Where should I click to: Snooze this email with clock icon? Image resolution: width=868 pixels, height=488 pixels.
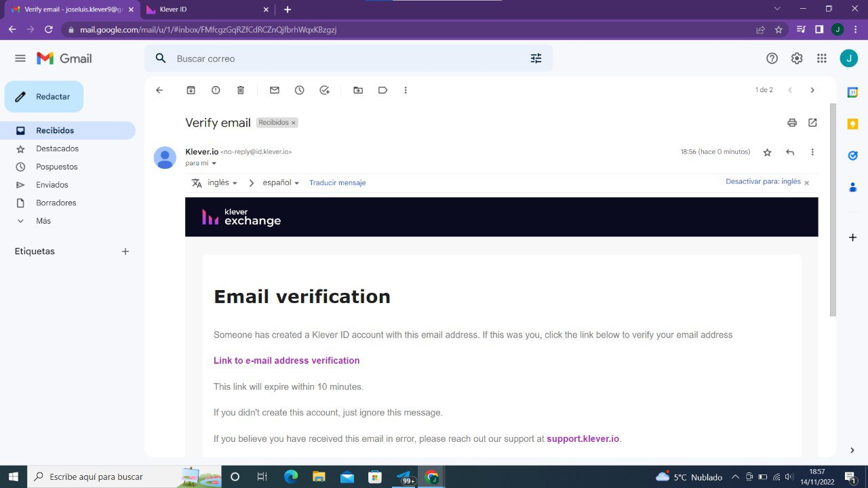coord(299,90)
